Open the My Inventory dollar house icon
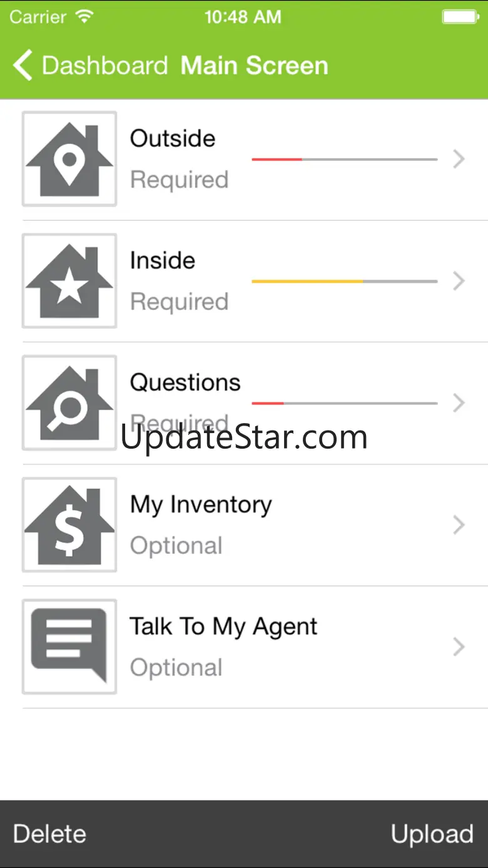Screen dimensions: 488x868 click(x=69, y=525)
